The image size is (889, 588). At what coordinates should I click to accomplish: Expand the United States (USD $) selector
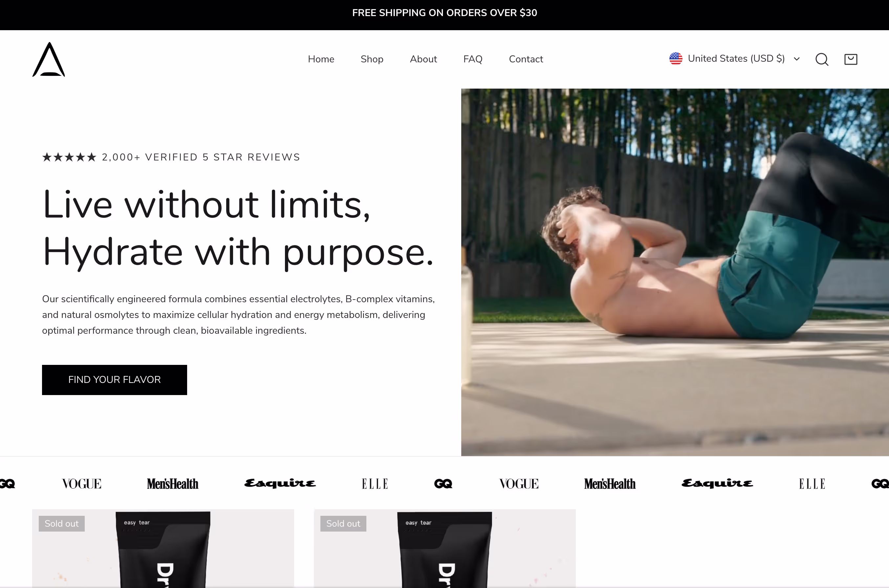734,59
